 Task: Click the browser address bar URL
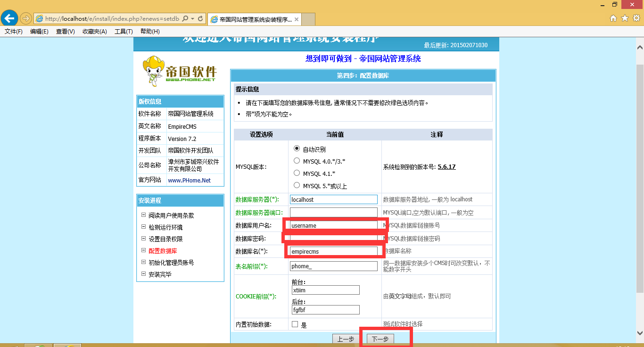(112, 19)
